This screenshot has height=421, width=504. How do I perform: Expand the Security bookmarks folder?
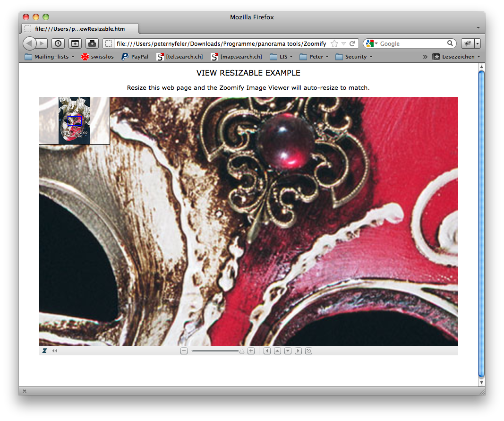tap(354, 57)
